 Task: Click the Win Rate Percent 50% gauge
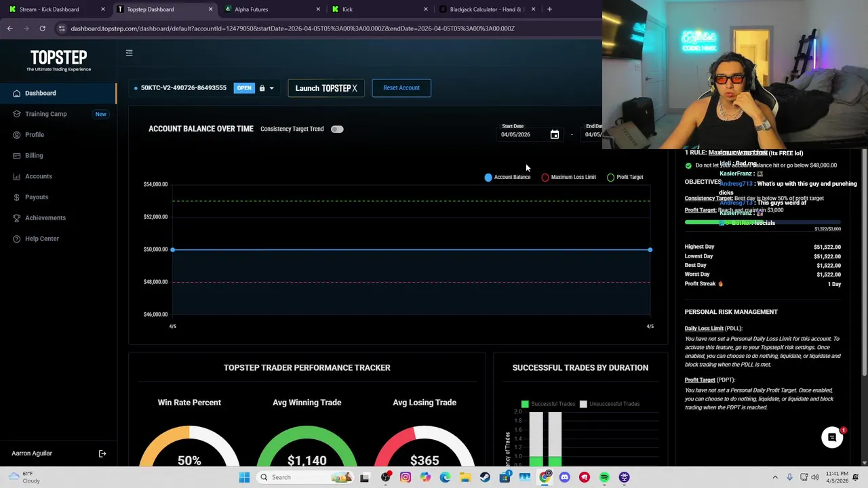[x=189, y=446]
